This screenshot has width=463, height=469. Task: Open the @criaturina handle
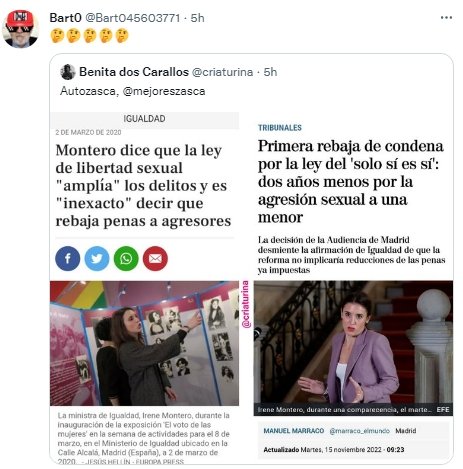click(x=222, y=72)
